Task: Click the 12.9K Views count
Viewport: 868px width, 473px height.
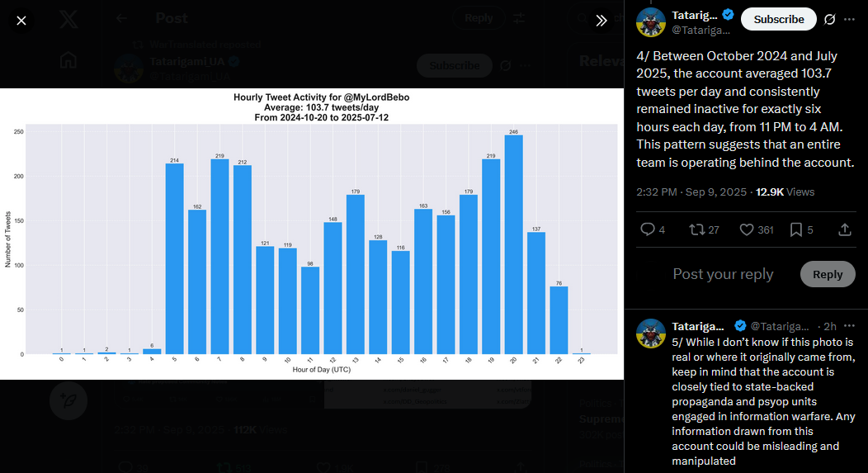Action: pyautogui.click(x=785, y=192)
